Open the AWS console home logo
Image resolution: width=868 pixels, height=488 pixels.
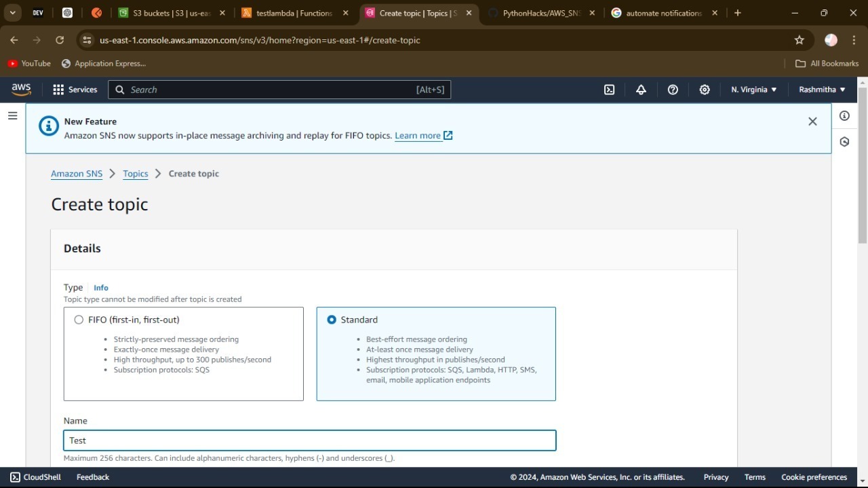pyautogui.click(x=21, y=90)
